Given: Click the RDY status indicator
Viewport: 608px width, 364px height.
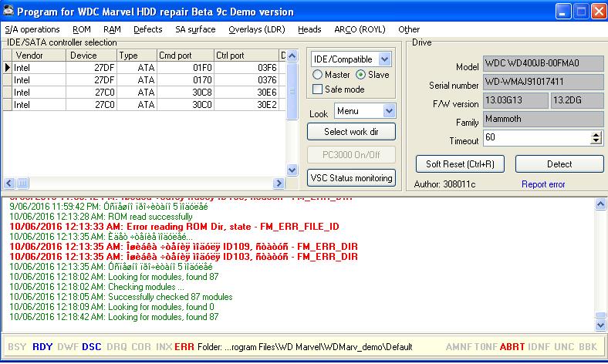Looking at the screenshot, I should click(x=42, y=347).
